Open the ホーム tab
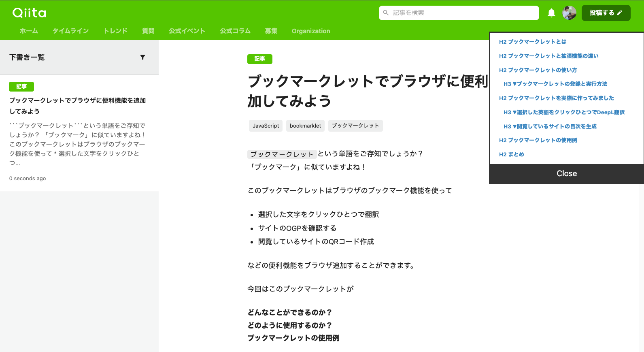The image size is (644, 352). pyautogui.click(x=29, y=31)
